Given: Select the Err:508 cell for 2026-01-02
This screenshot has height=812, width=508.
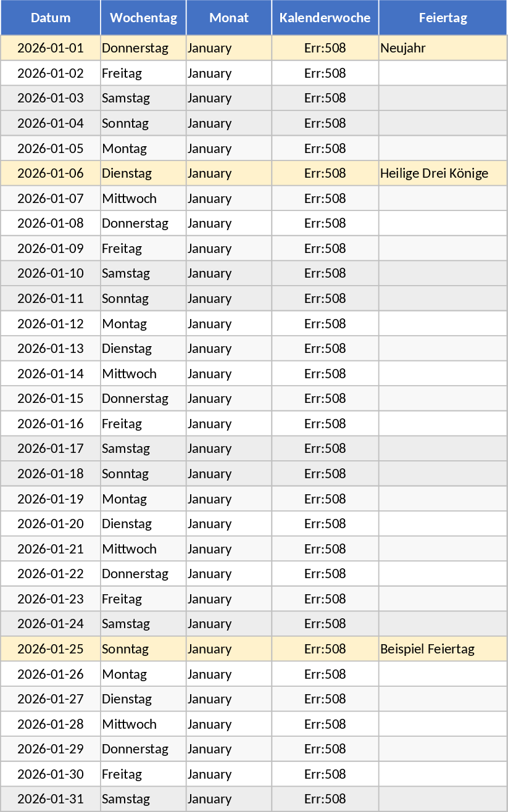Looking at the screenshot, I should pos(325,73).
